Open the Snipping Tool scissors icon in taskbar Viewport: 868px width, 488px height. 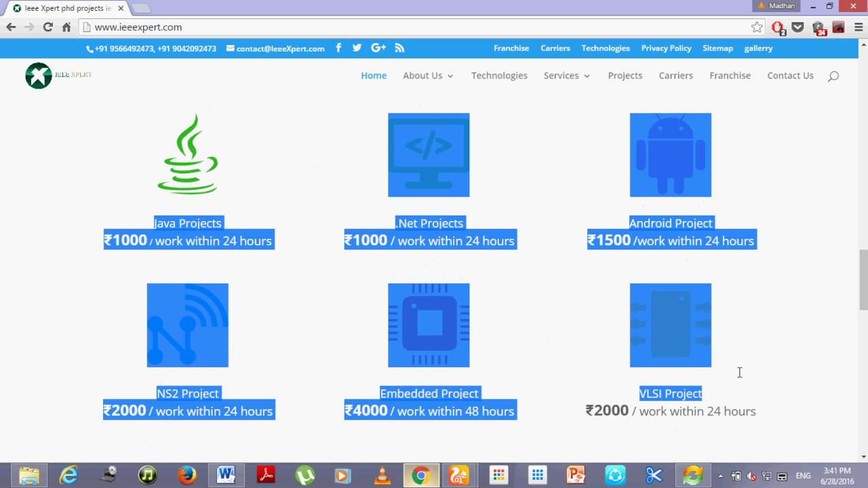(654, 475)
